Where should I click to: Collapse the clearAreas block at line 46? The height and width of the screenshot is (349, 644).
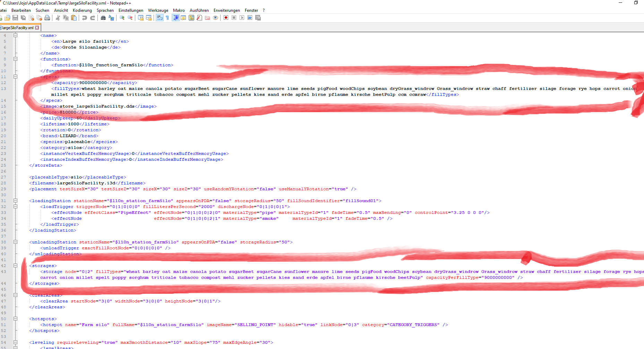(15, 295)
